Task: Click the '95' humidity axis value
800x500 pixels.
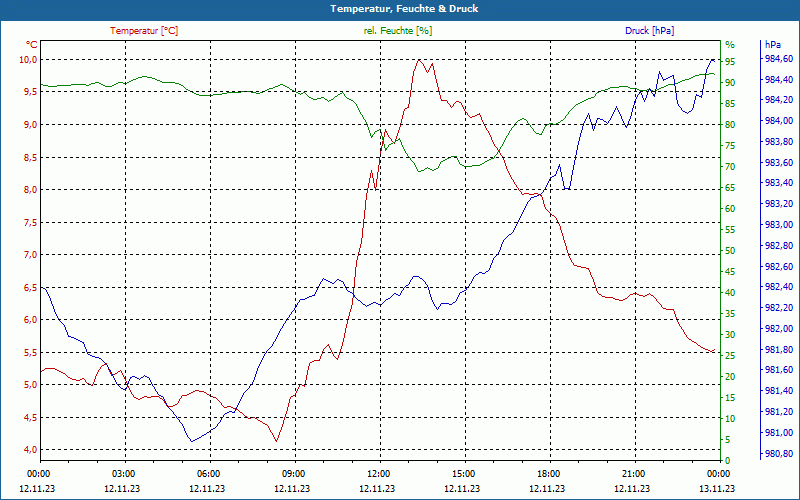Action: tap(730, 61)
